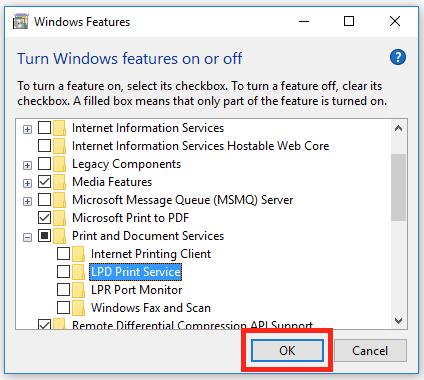Check the LPR Port Monitor checkbox
The width and height of the screenshot is (424, 380).
pos(63,290)
